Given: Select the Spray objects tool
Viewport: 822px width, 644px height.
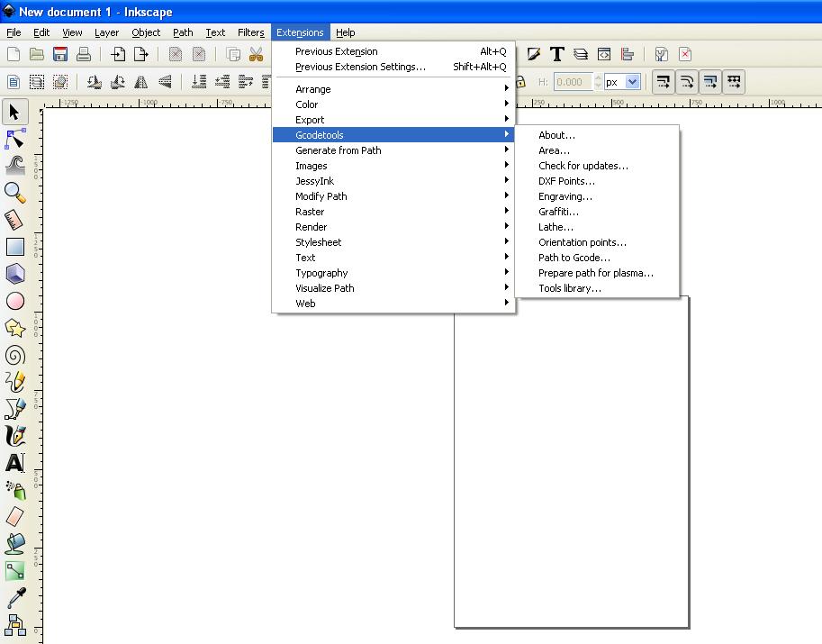Looking at the screenshot, I should pyautogui.click(x=14, y=490).
